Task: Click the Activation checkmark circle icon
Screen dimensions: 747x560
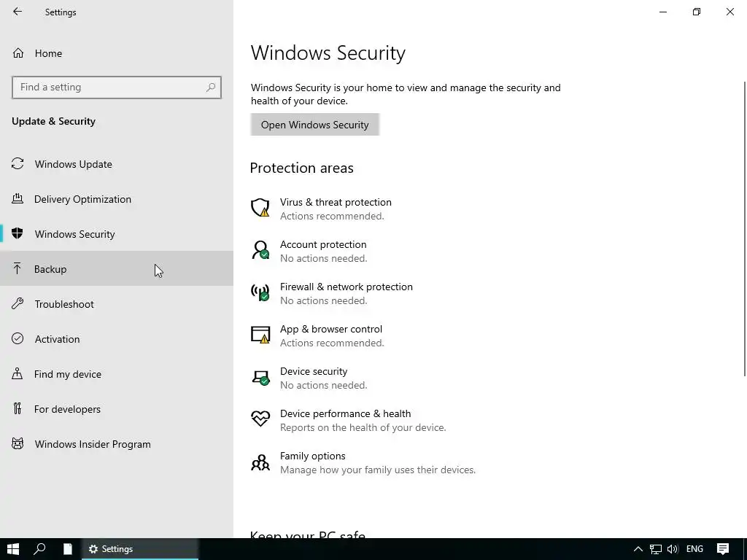Action: [18, 338]
